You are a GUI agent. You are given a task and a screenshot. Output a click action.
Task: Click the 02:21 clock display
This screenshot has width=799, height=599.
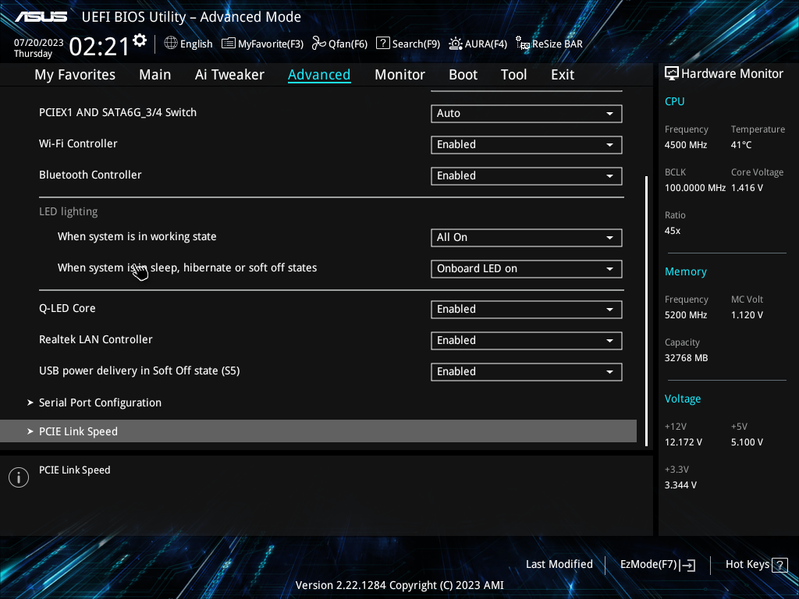tap(99, 46)
